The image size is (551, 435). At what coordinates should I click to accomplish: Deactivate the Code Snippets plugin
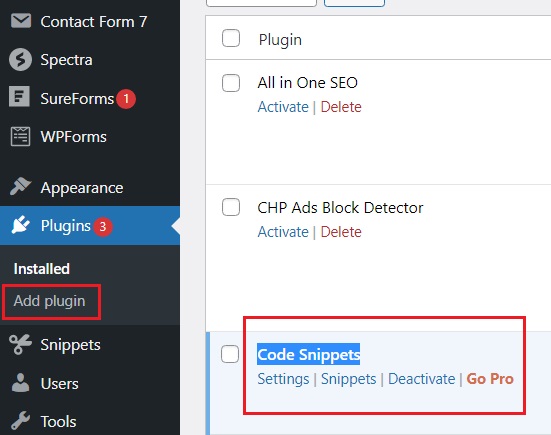point(421,379)
